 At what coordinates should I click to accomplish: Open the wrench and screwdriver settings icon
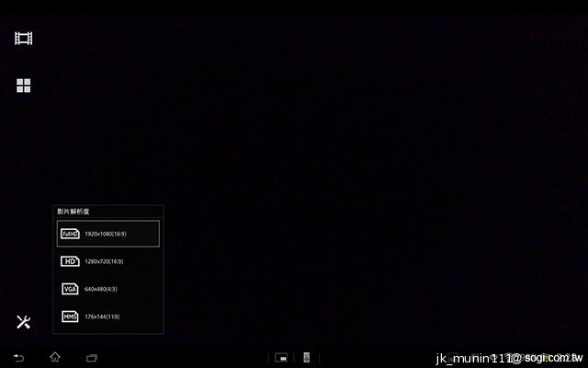tap(23, 322)
